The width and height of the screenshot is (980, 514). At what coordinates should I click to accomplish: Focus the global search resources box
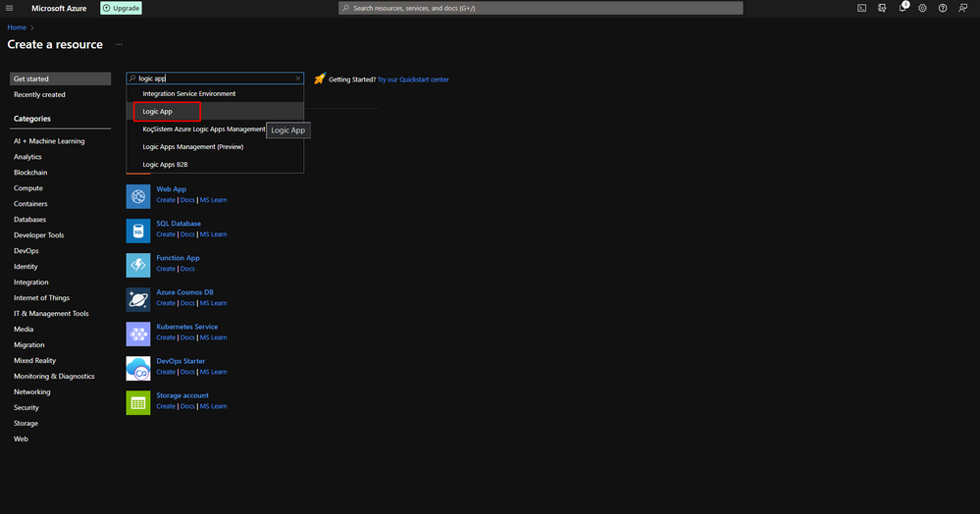point(541,8)
